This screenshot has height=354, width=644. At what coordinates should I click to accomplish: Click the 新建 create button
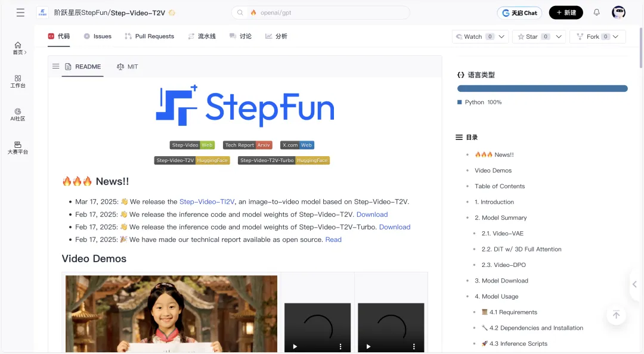566,13
